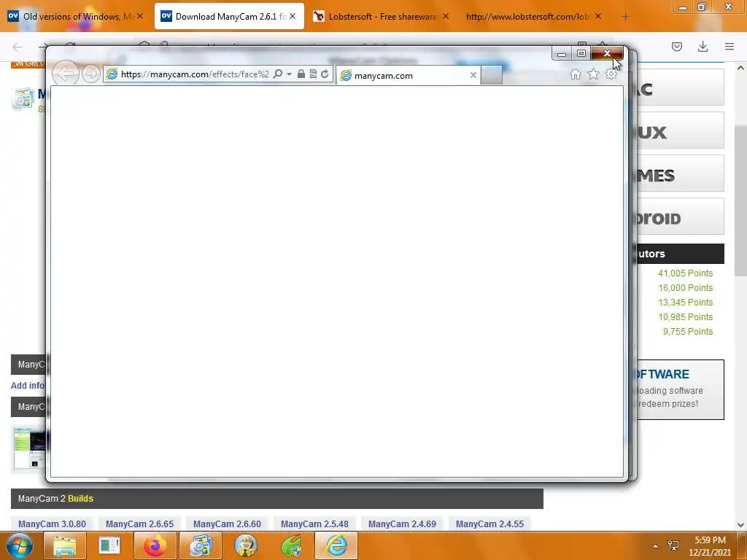747x560 pixels.
Task: Open IE Home page icon
Action: click(576, 74)
